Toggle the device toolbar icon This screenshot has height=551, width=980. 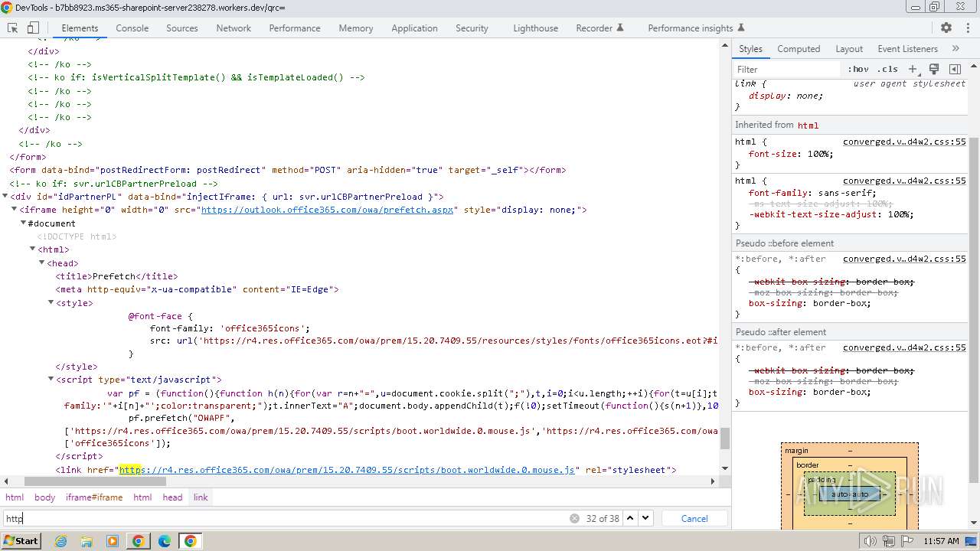[x=33, y=28]
